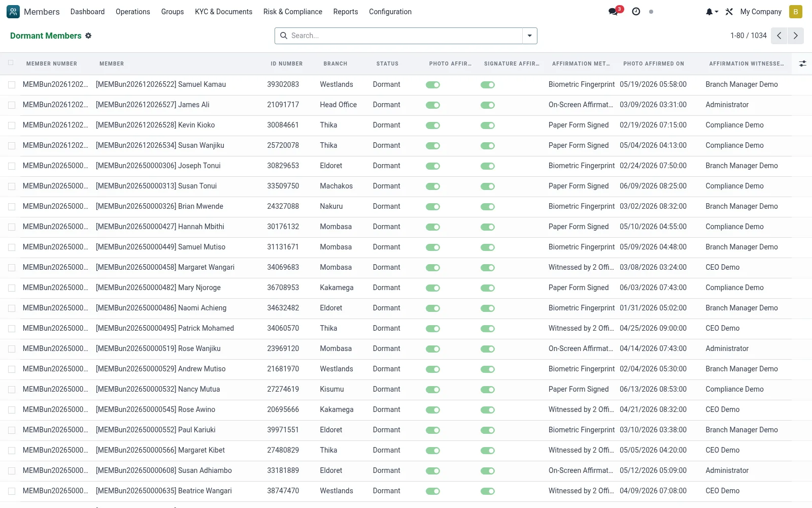This screenshot has height=508, width=812.
Task: Open the KYC & Documents menu
Action: 223,12
